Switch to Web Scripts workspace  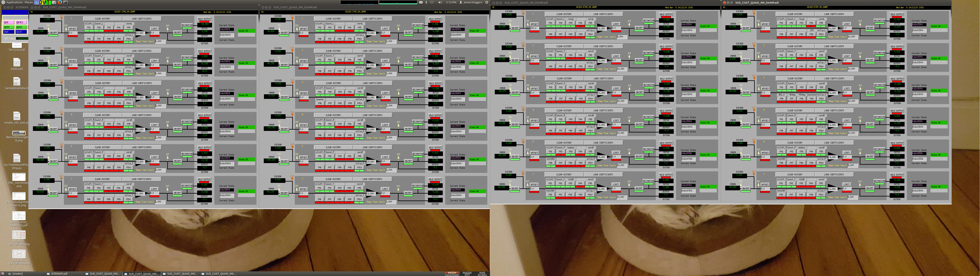(482, 273)
